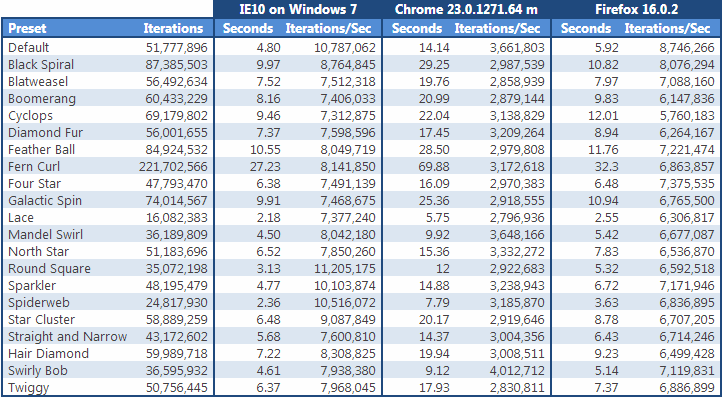Image resolution: width=723 pixels, height=398 pixels.
Task: Click Firefox seconds value 5.92
Action: pos(606,48)
